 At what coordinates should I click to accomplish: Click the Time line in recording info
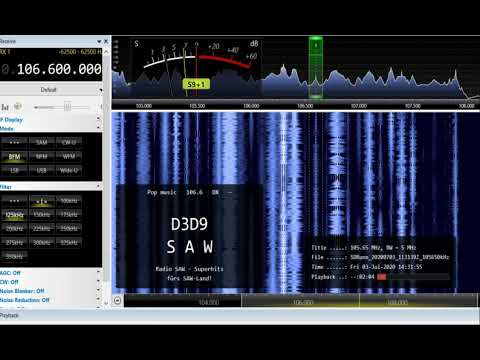click(x=367, y=267)
